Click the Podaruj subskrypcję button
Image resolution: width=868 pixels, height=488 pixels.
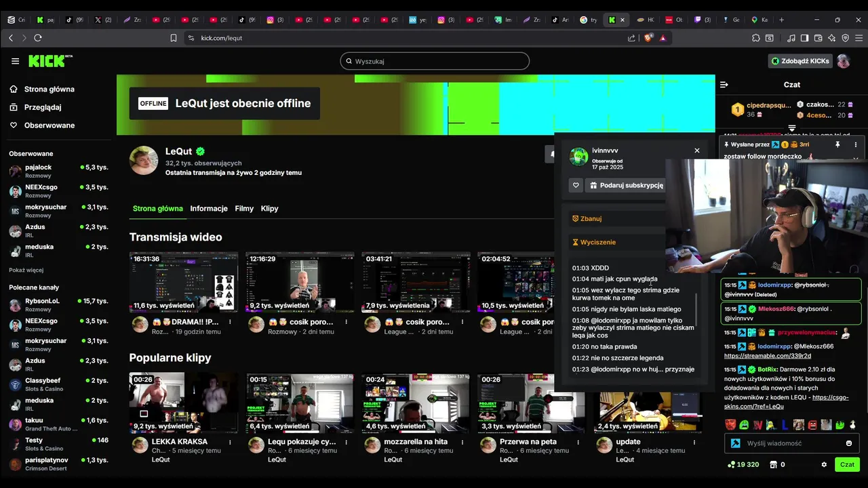(626, 185)
